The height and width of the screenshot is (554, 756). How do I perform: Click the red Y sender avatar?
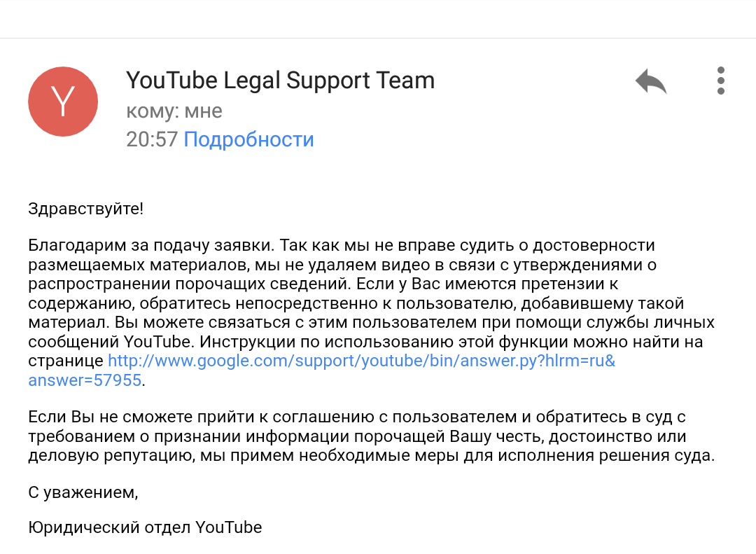[63, 102]
